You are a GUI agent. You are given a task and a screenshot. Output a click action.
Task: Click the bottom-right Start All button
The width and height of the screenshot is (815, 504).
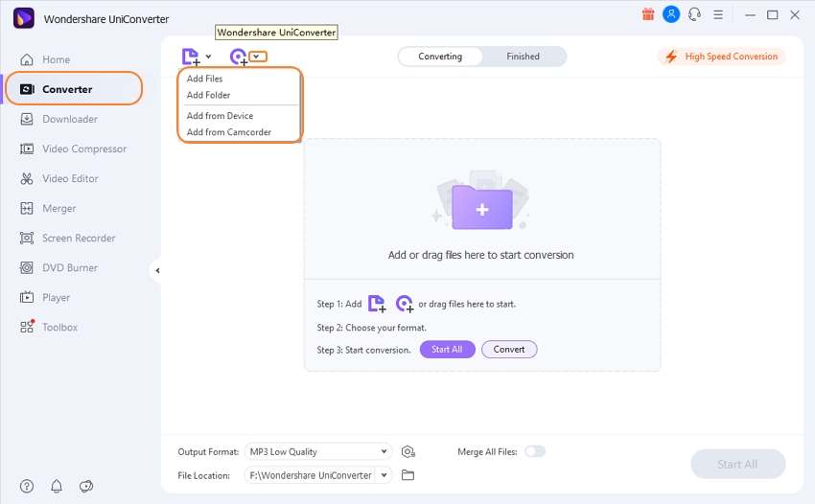coord(737,464)
